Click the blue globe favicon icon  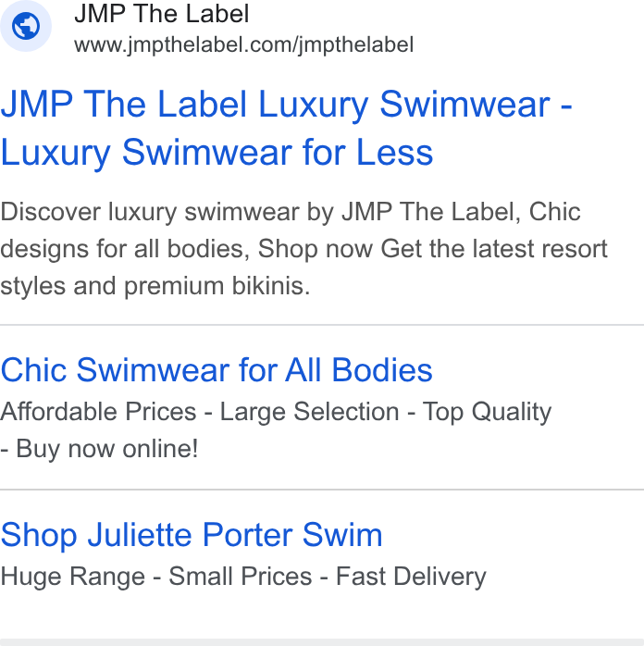click(x=26, y=26)
